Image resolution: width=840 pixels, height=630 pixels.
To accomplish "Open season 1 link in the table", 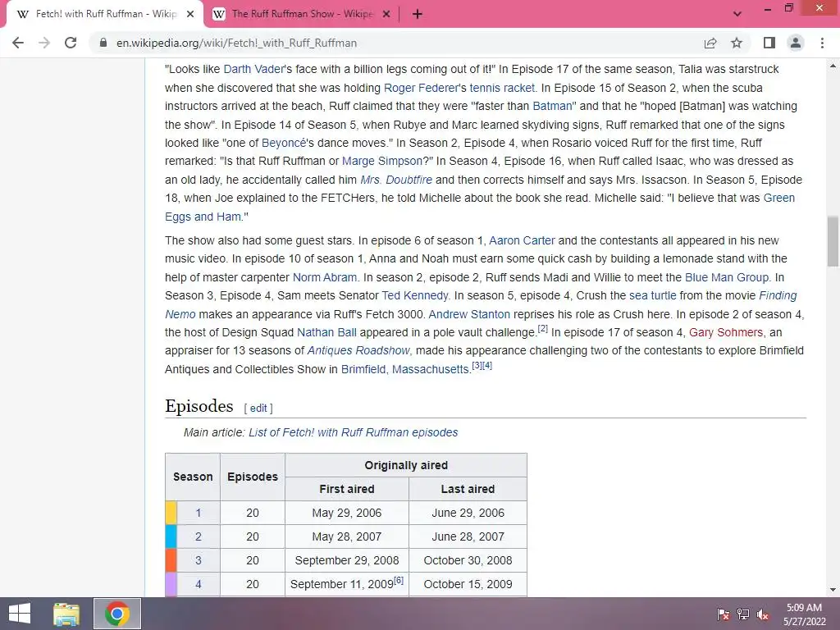I will [199, 514].
